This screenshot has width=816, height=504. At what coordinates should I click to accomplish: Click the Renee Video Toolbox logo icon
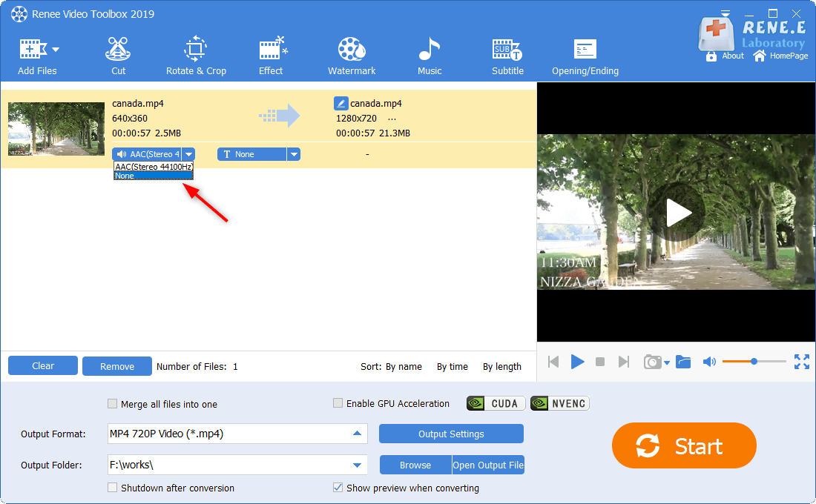(x=19, y=14)
